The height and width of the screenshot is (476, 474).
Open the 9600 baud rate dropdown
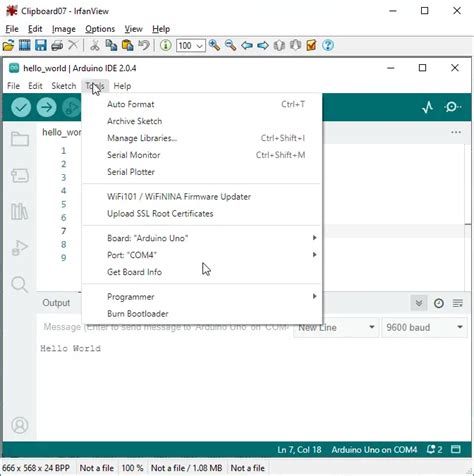pos(424,327)
